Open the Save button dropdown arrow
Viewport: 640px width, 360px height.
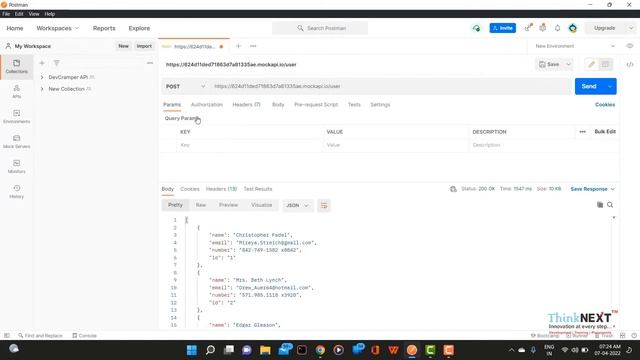(x=568, y=64)
